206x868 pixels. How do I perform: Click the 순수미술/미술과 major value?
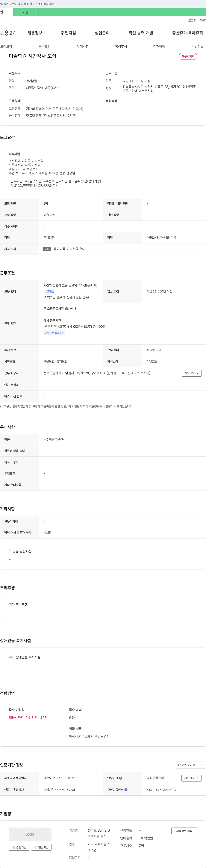tap(54, 439)
